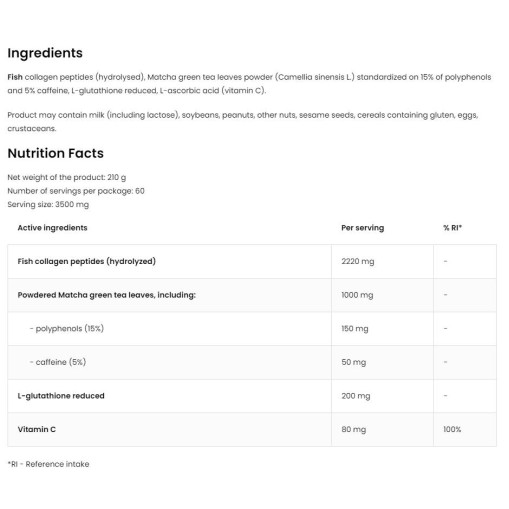Viewport: 509px width, 509px height.
Task: Click the Nutrition Facts heading
Action: [x=56, y=153]
